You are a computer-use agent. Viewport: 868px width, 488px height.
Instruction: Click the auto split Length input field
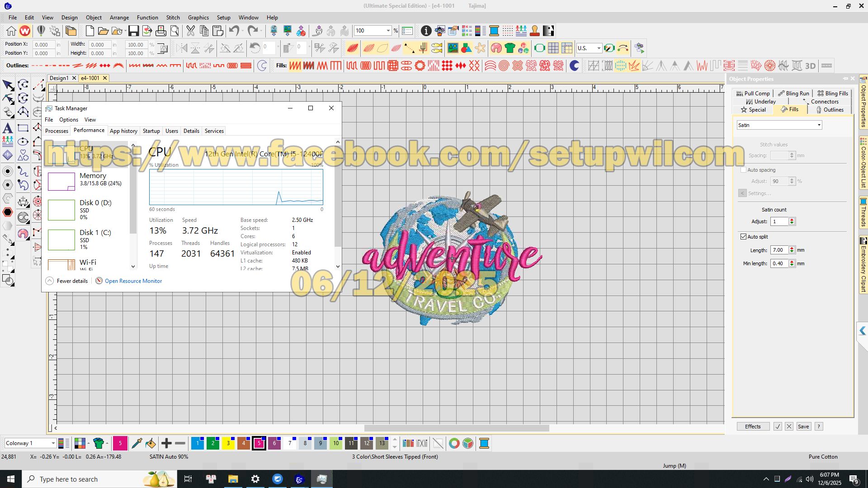pos(779,250)
